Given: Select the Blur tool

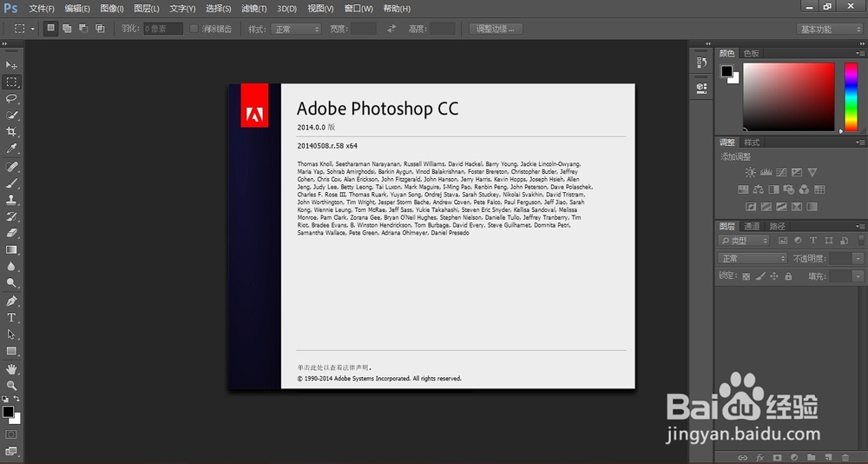Looking at the screenshot, I should click(11, 267).
